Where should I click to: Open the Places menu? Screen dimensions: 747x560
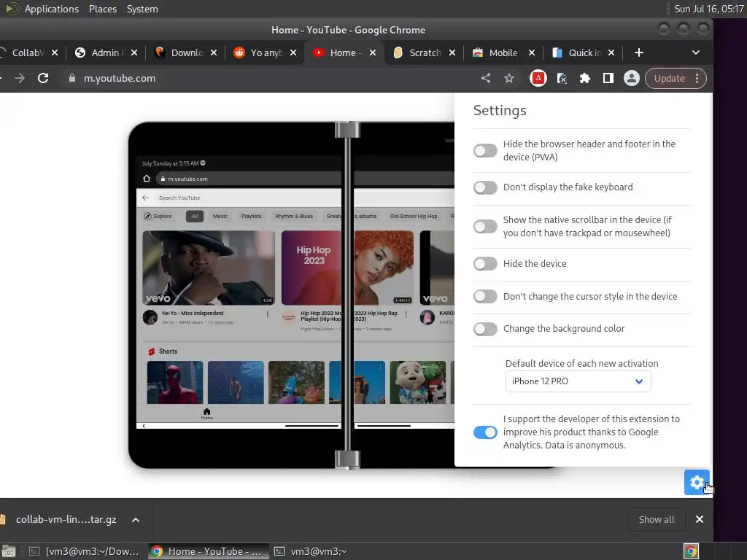coord(102,9)
